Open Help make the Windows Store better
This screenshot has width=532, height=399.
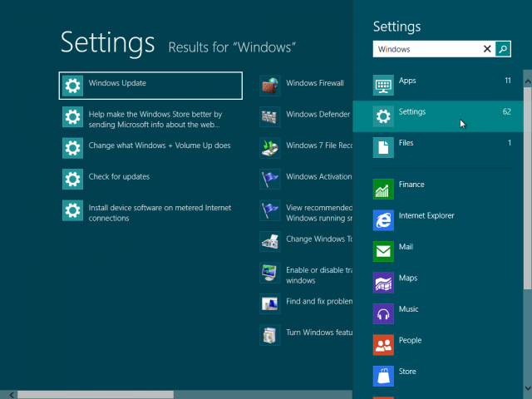coord(155,120)
